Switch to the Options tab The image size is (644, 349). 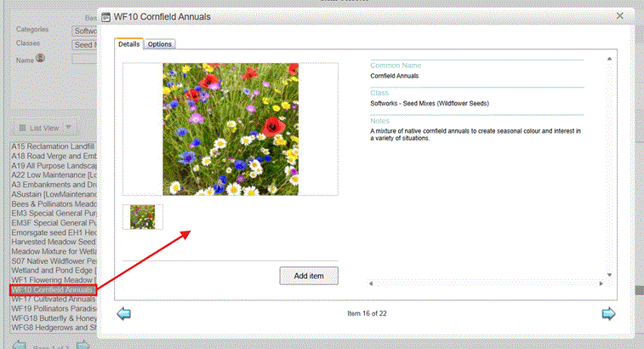(x=160, y=44)
